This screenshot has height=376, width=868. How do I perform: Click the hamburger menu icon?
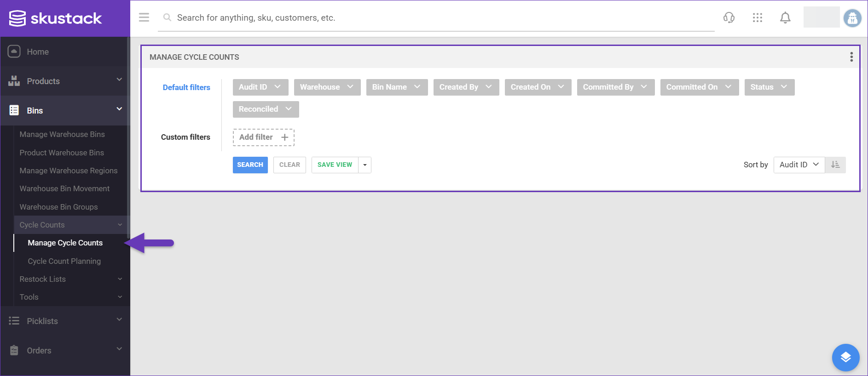[x=144, y=17]
